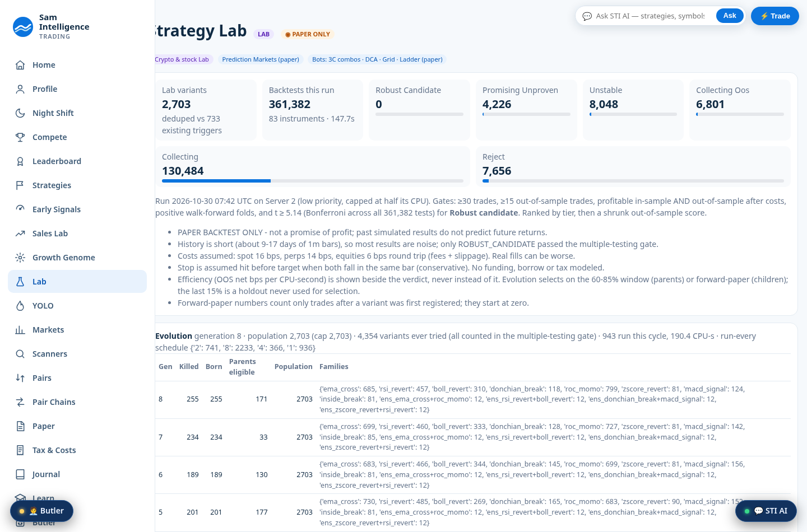The height and width of the screenshot is (532, 807).
Task: Click the Unstable count 8,048
Action: coord(604,104)
